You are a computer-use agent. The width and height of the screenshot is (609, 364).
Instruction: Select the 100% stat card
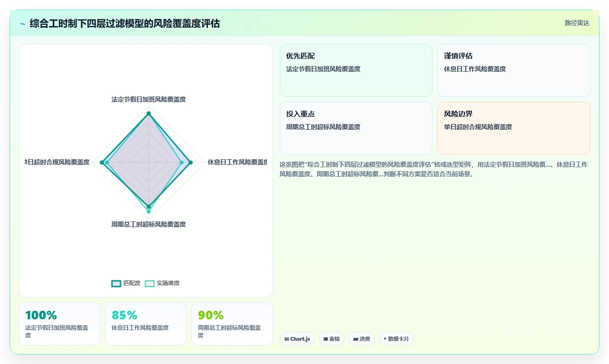[59, 324]
